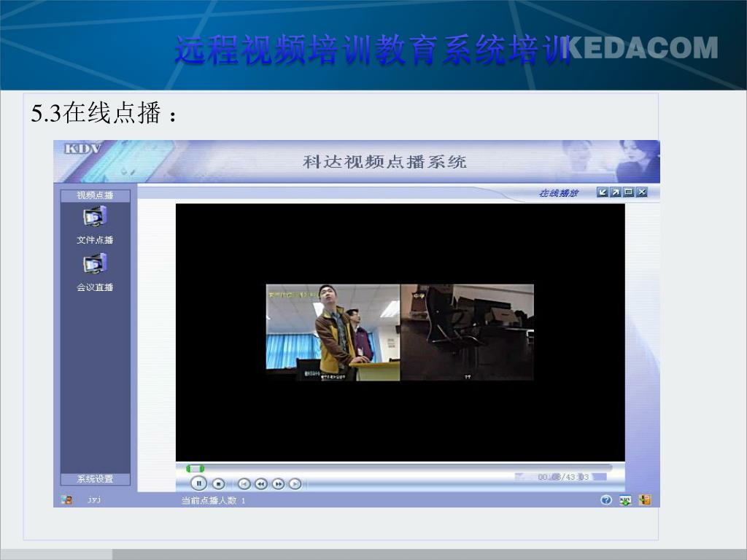The width and height of the screenshot is (747, 560).
Task: Click the user icon beside jyj
Action: point(66,500)
